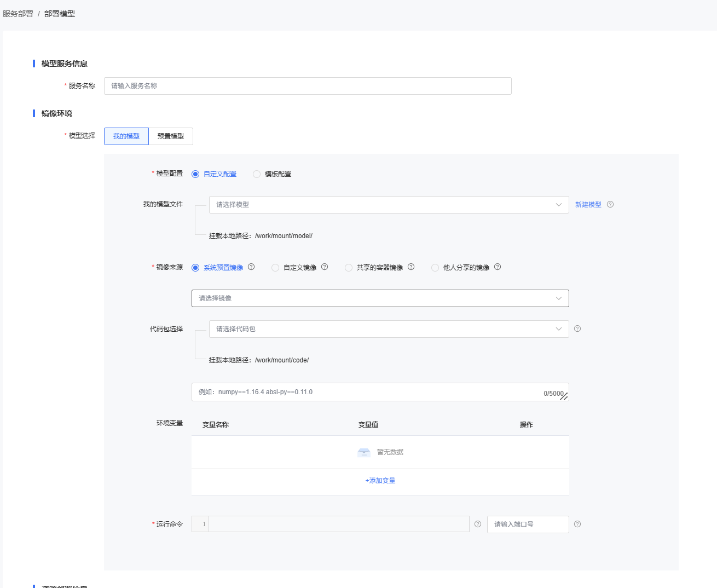
Task: Click help icon after port number field
Action: pos(577,524)
